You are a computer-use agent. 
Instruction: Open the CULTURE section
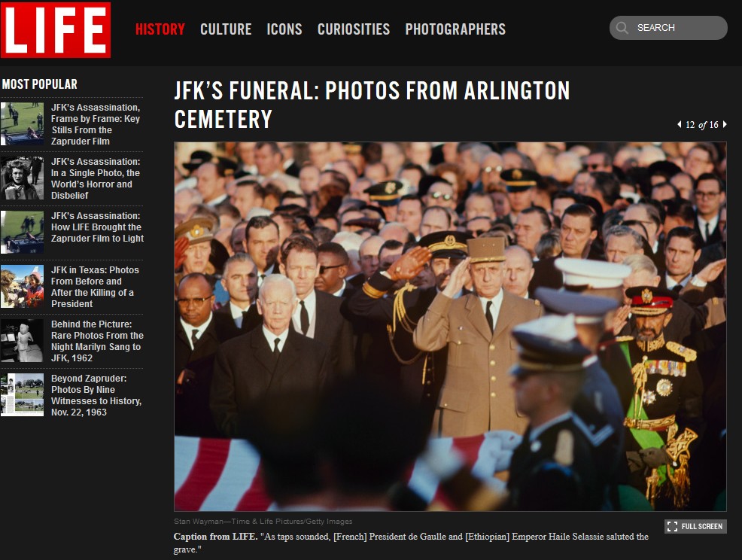[226, 29]
